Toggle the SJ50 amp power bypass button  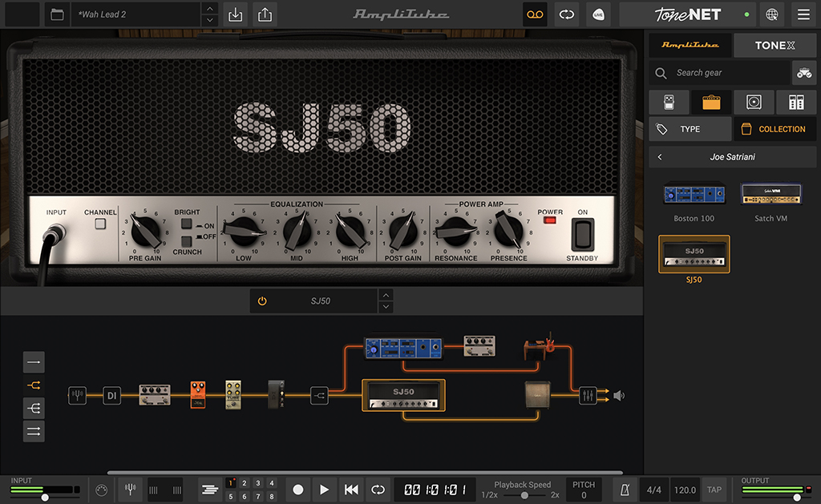pos(262,301)
